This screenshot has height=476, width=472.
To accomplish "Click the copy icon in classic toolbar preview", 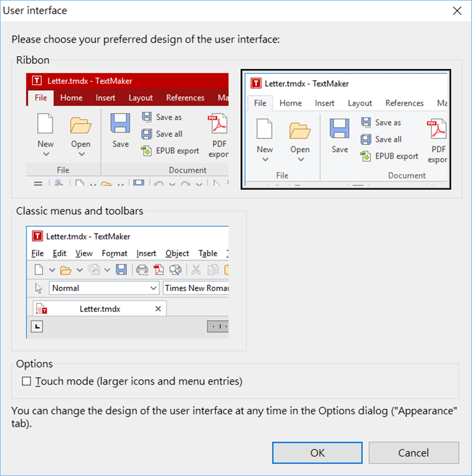I will (x=213, y=270).
